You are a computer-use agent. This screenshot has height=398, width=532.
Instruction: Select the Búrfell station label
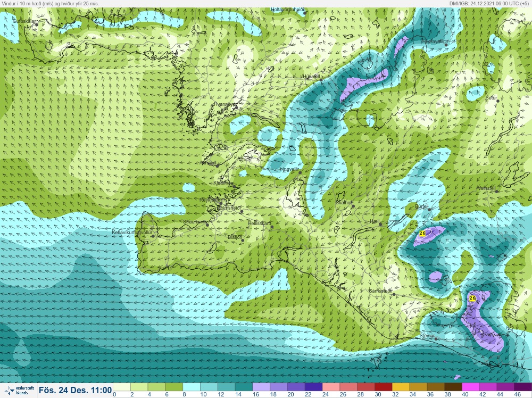click(422, 206)
